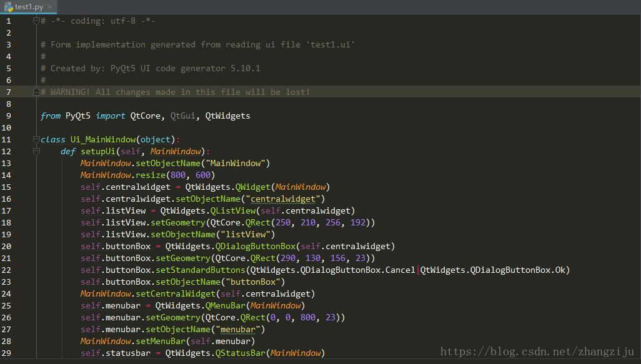Collapse the comment fold end marker at line 7
The height and width of the screenshot is (364, 641).
[x=36, y=92]
